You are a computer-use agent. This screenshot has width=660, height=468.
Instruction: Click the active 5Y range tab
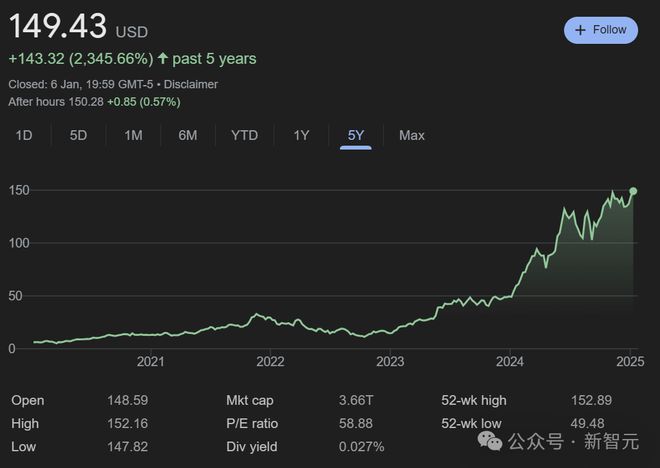pos(355,135)
